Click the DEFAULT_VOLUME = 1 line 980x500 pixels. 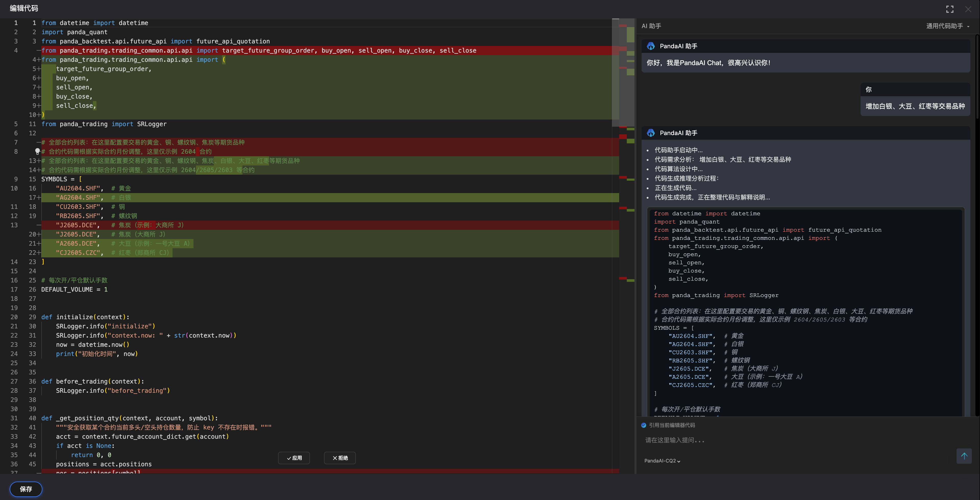pyautogui.click(x=74, y=289)
